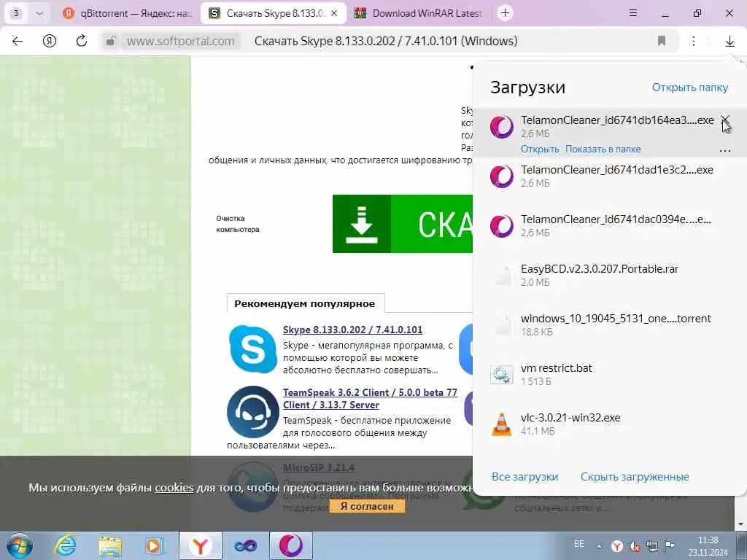The width and height of the screenshot is (747, 560).
Task: Click TelamonCleaner_id6741db164ea3 file icon
Action: click(x=502, y=127)
